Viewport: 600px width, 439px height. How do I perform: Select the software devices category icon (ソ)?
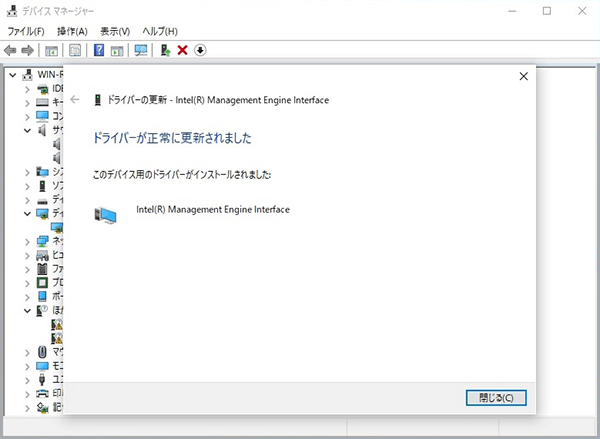(42, 186)
